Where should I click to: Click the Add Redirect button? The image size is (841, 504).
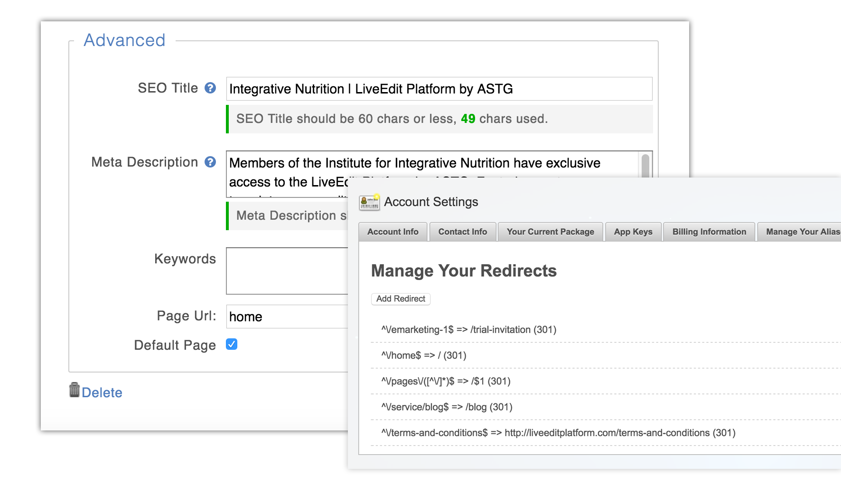(x=401, y=299)
